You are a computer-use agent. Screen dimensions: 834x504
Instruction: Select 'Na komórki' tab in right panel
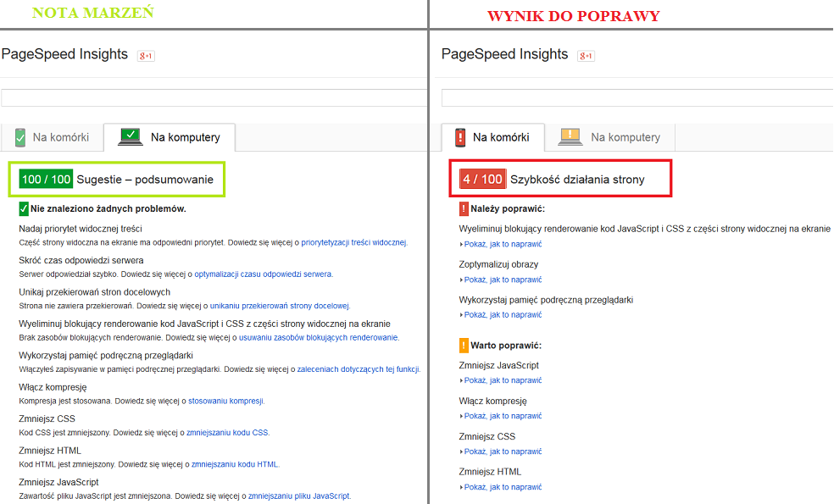pyautogui.click(x=492, y=137)
